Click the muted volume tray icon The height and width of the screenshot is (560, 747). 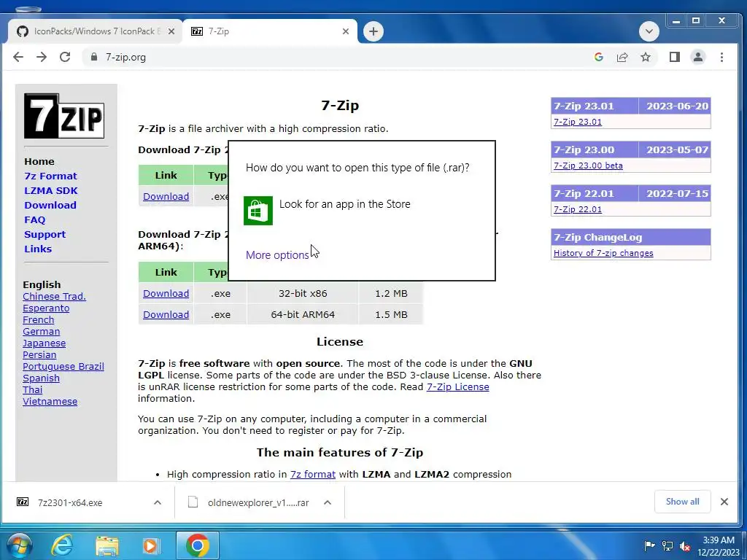(685, 546)
